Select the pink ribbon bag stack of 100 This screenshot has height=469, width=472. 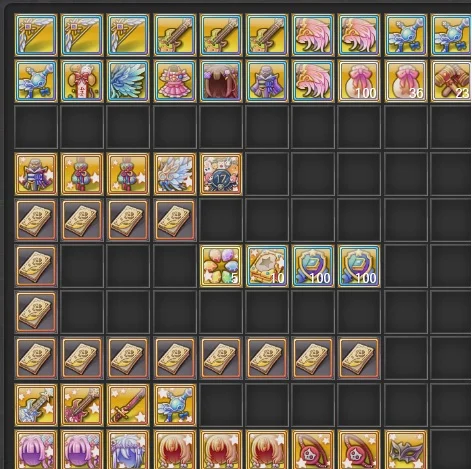pos(359,81)
